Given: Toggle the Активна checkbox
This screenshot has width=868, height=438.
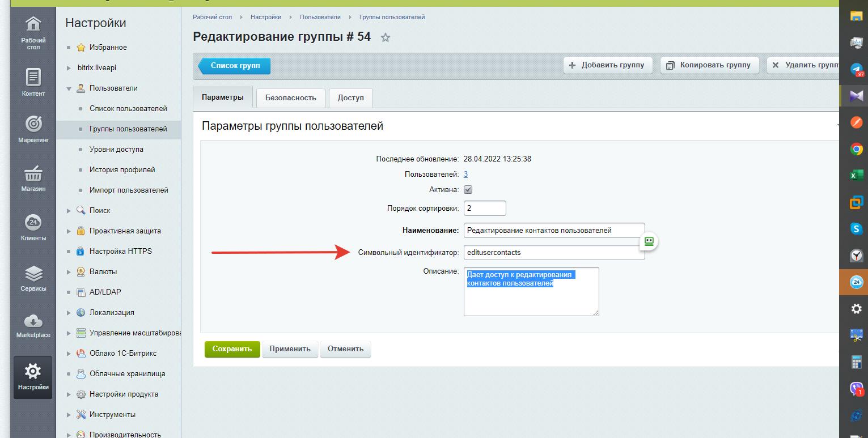Looking at the screenshot, I should pos(468,190).
